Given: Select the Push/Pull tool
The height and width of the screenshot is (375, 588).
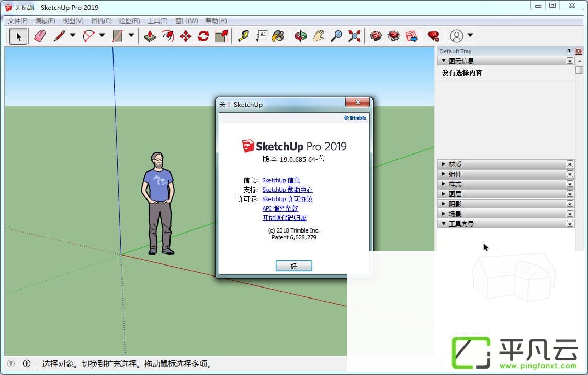Looking at the screenshot, I should click(x=150, y=37).
